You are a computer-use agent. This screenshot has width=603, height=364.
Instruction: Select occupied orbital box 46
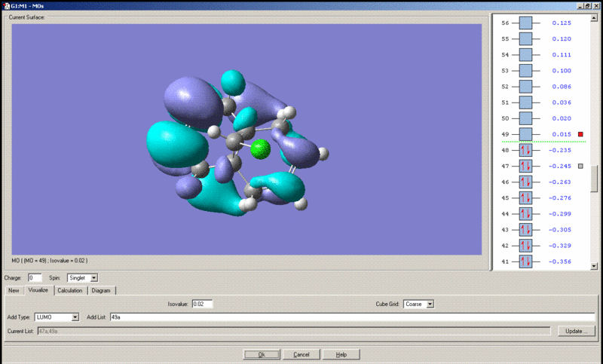pyautogui.click(x=525, y=182)
